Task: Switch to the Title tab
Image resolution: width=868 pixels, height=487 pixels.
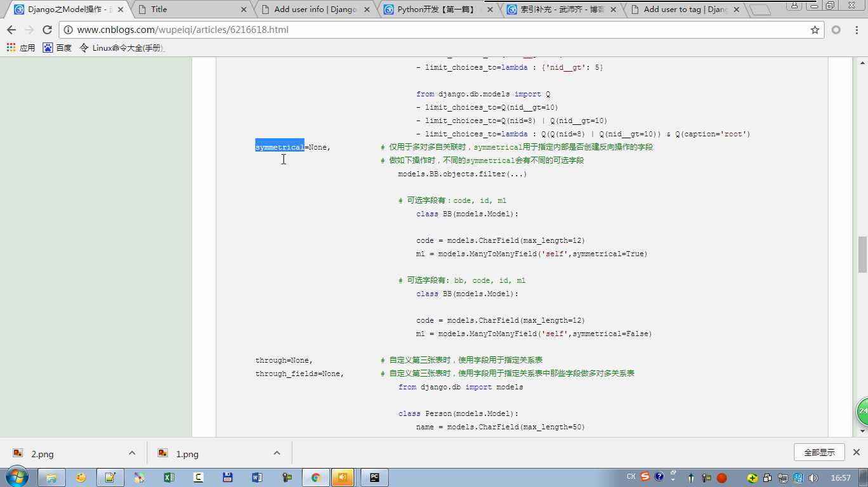Action: point(190,10)
